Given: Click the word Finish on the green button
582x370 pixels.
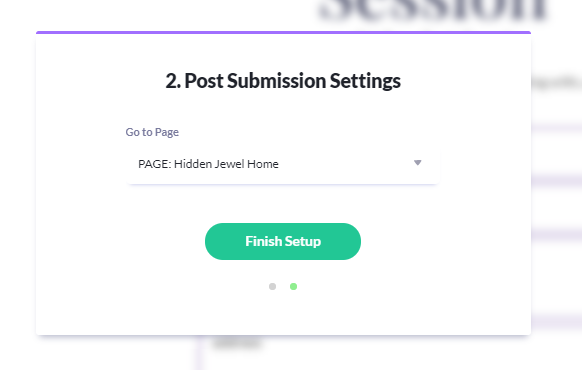Looking at the screenshot, I should (x=264, y=241).
